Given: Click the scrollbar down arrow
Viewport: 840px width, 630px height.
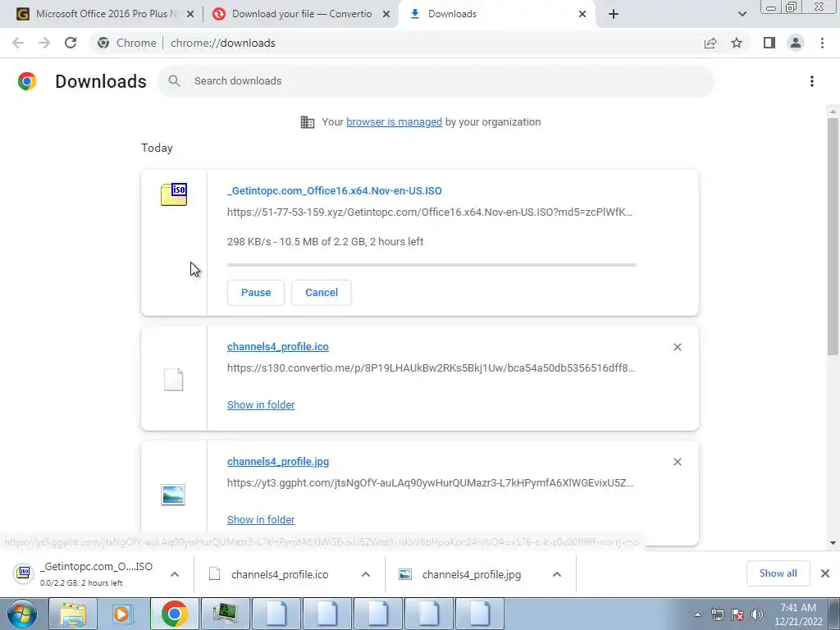Looking at the screenshot, I should pos(833,543).
